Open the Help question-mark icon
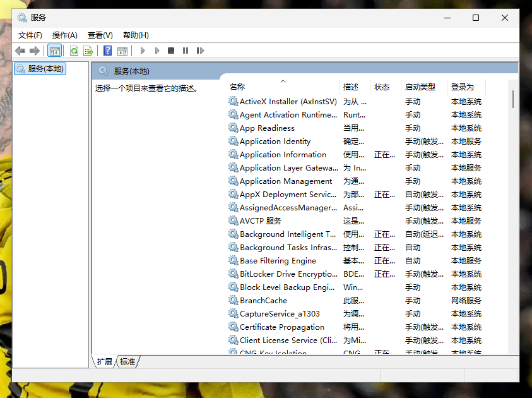 (107, 51)
